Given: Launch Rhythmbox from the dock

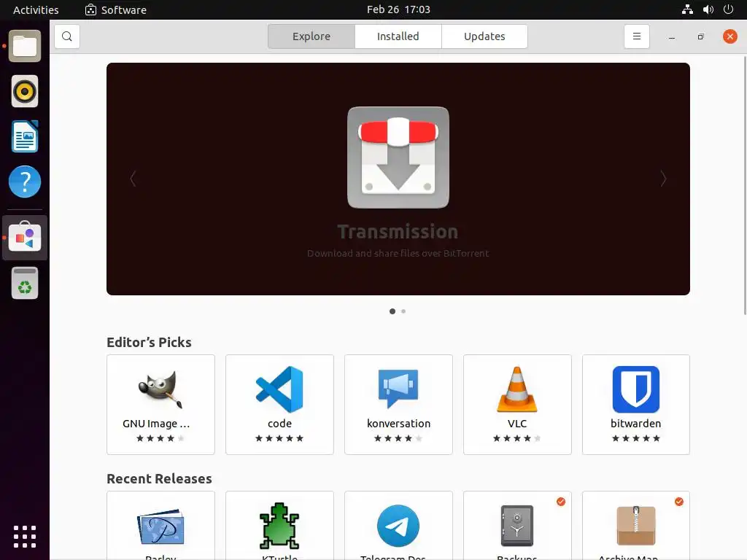Looking at the screenshot, I should click(25, 91).
